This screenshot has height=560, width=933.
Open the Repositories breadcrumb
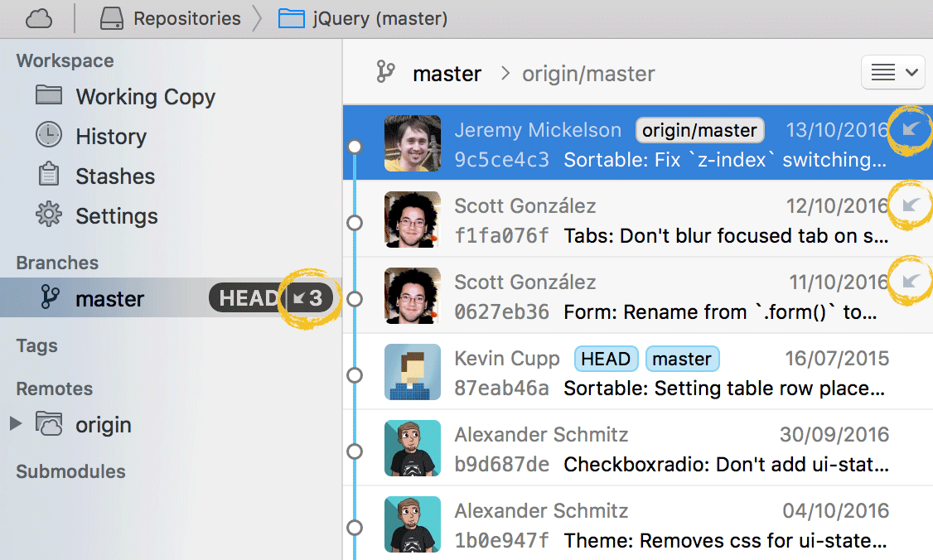170,18
